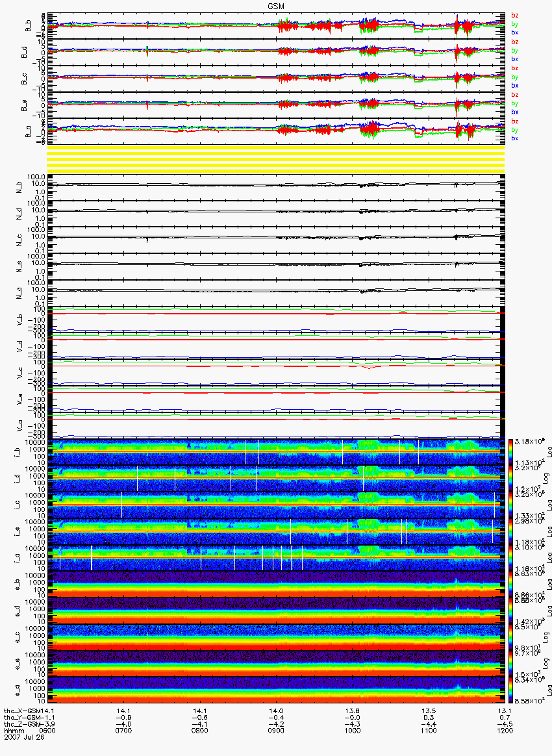Click the 1200 time tick label

pos(505,731)
